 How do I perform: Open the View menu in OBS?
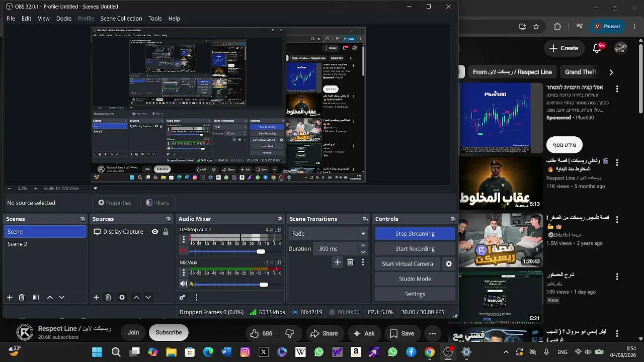click(44, 19)
